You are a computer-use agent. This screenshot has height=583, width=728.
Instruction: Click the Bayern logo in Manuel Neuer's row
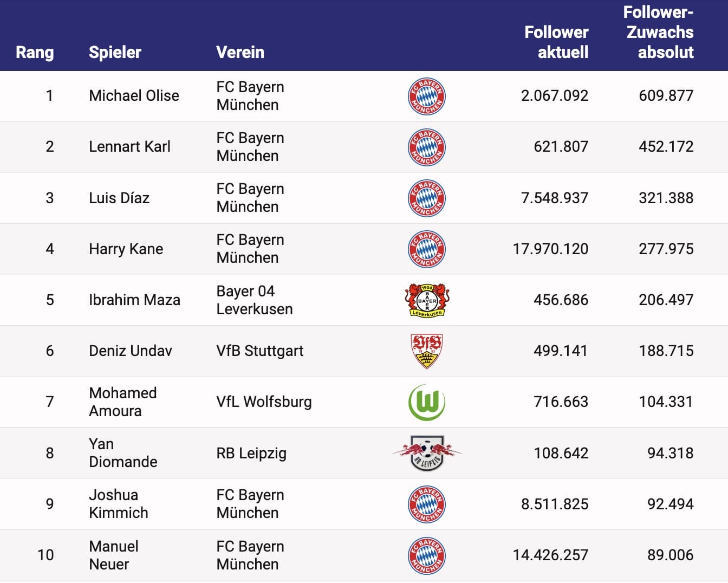(426, 555)
